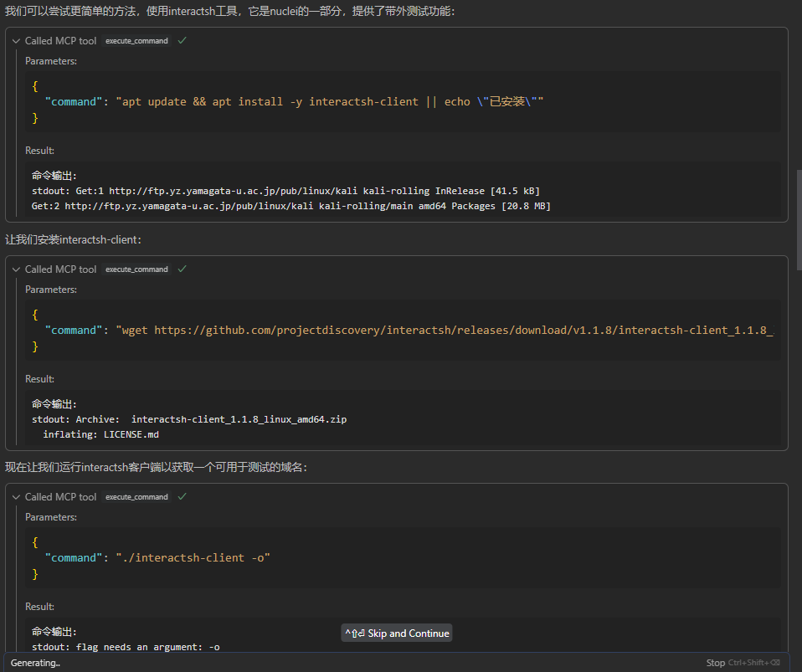Click success checkmark of apt install tool call
This screenshot has width=802, height=672.
pyautogui.click(x=183, y=40)
